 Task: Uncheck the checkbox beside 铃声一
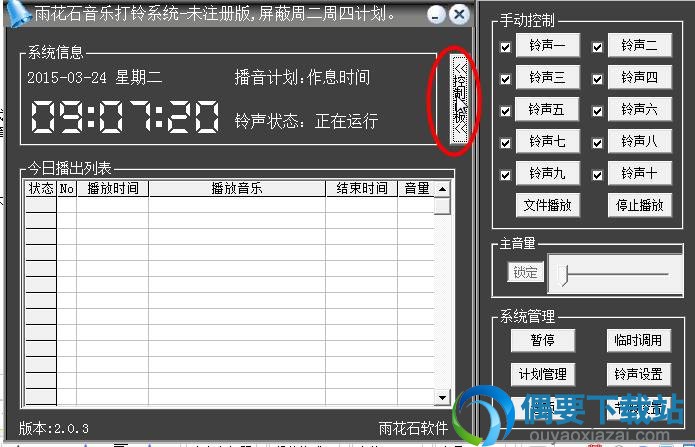505,47
